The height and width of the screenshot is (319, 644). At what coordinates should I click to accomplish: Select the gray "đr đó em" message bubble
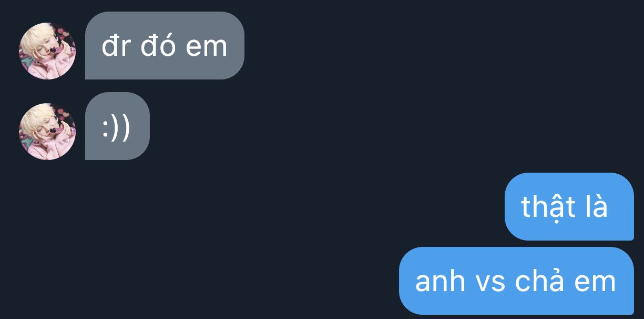pos(165,46)
